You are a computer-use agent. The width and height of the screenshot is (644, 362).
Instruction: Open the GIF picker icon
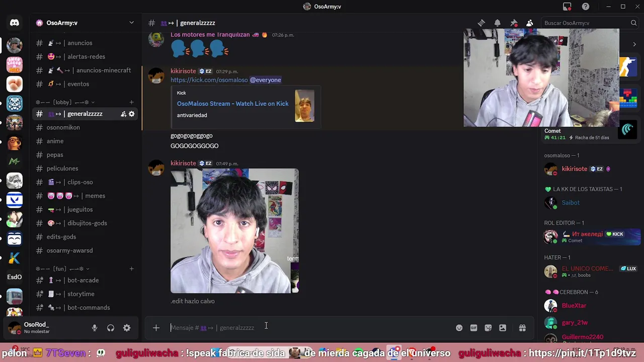(473, 328)
